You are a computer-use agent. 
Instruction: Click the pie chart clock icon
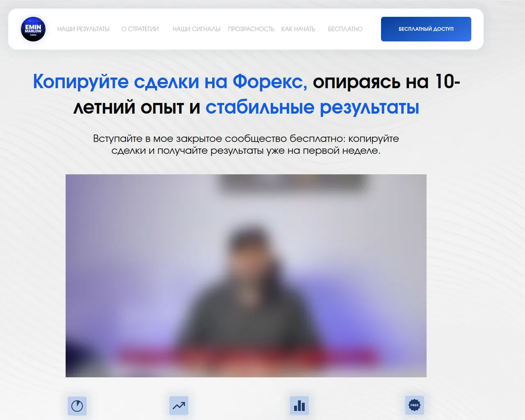77,406
